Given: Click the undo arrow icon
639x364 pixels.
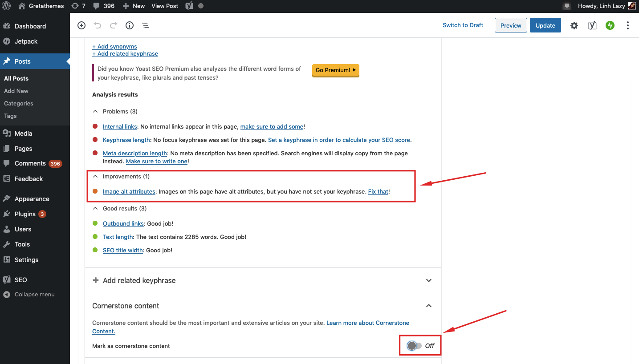Looking at the screenshot, I should [98, 25].
